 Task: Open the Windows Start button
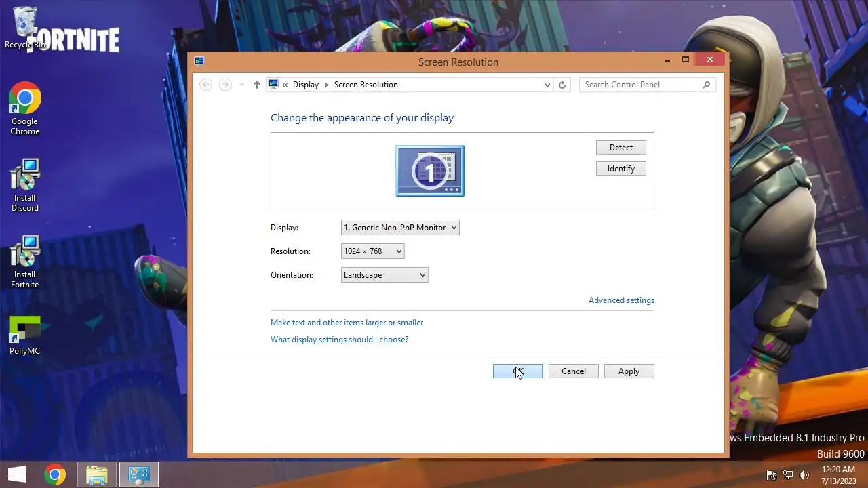pyautogui.click(x=17, y=474)
